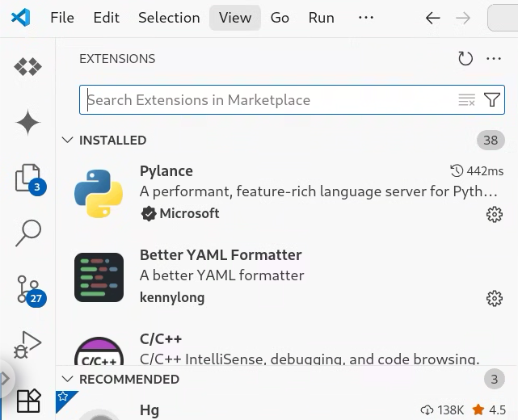This screenshot has width=518, height=420.
Task: Open the Search view magnifier icon
Action: 28,233
